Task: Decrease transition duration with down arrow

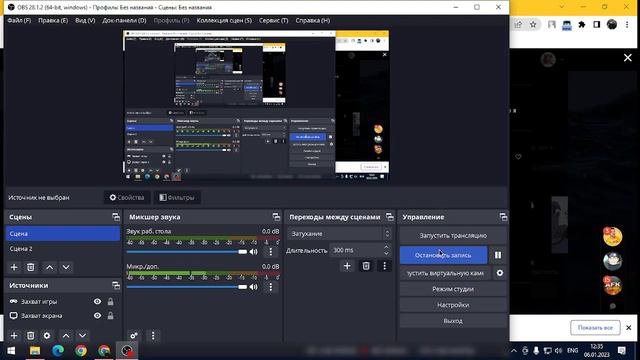Action: point(386,253)
